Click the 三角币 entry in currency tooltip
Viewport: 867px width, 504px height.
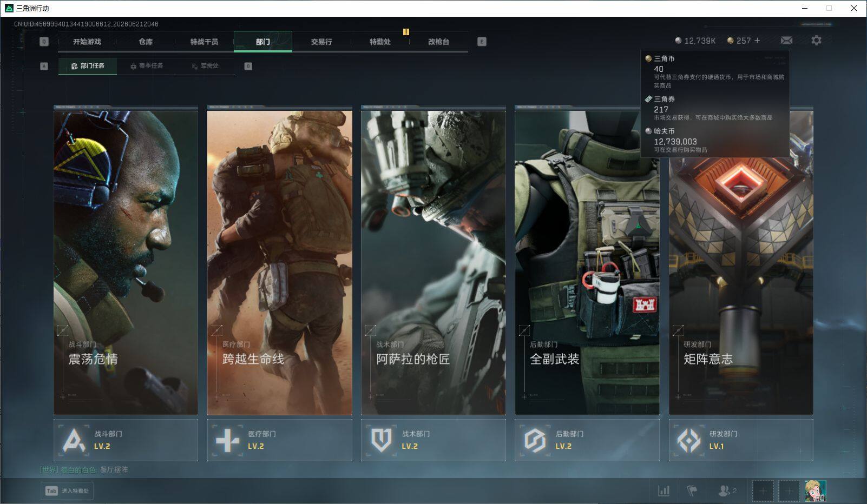[x=715, y=71]
